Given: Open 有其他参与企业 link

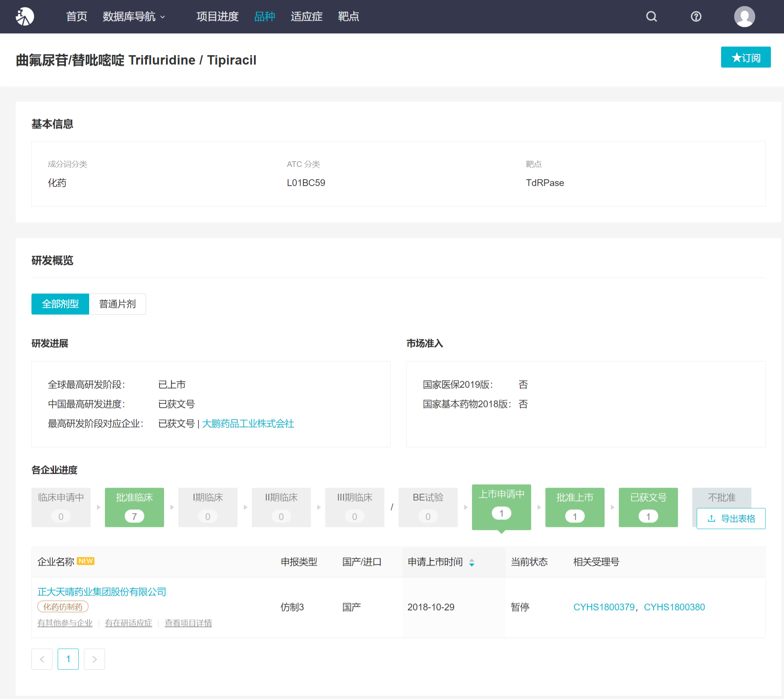Looking at the screenshot, I should coord(65,623).
